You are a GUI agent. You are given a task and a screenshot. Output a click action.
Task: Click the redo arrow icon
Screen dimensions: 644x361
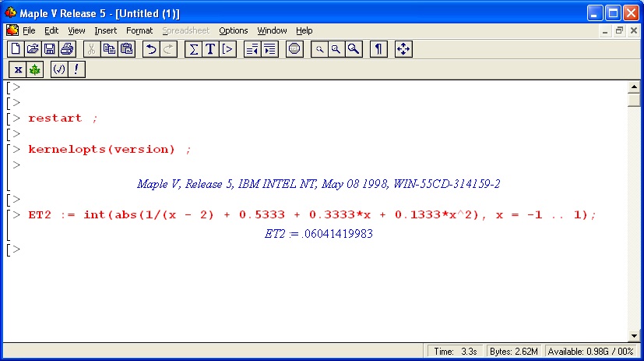tap(168, 49)
